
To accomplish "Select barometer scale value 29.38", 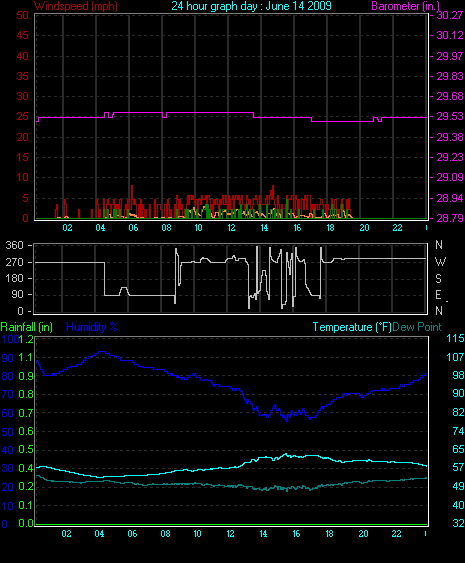I will click(450, 137).
